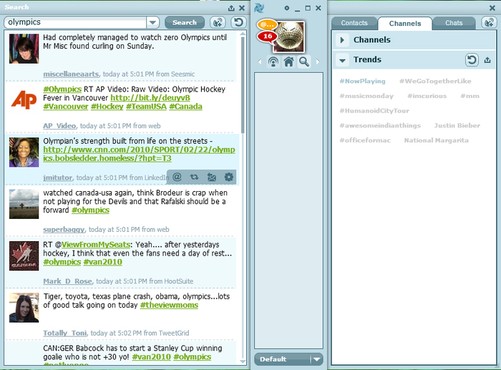Collapse the Trends section
This screenshot has width=501, height=370.
[342, 60]
